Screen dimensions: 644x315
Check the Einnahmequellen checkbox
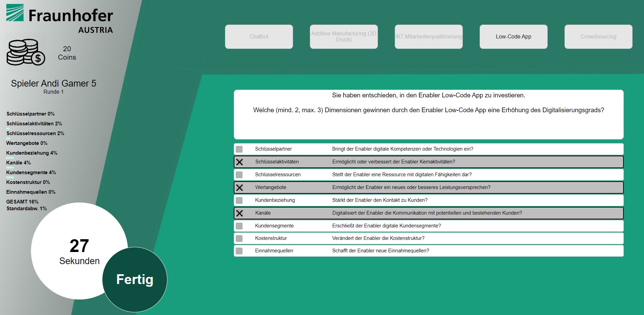pos(239,251)
